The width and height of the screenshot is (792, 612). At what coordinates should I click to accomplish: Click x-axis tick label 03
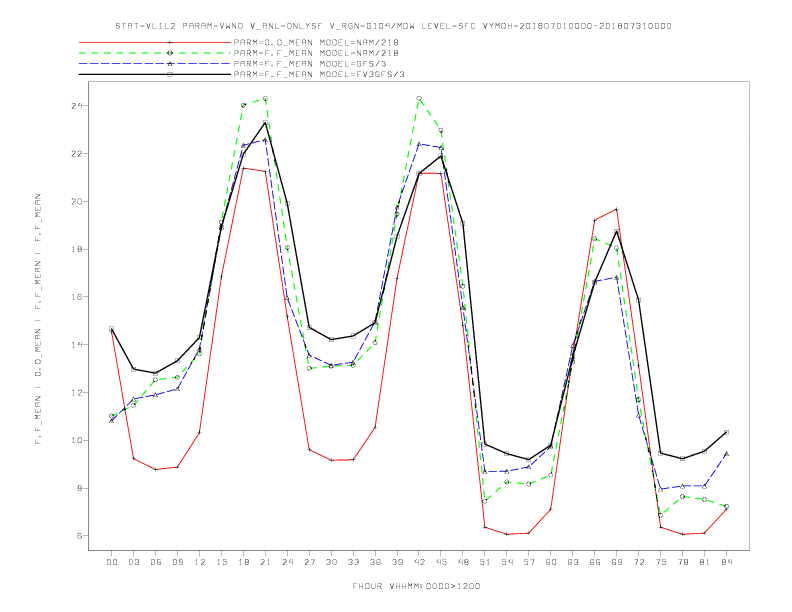coord(133,562)
